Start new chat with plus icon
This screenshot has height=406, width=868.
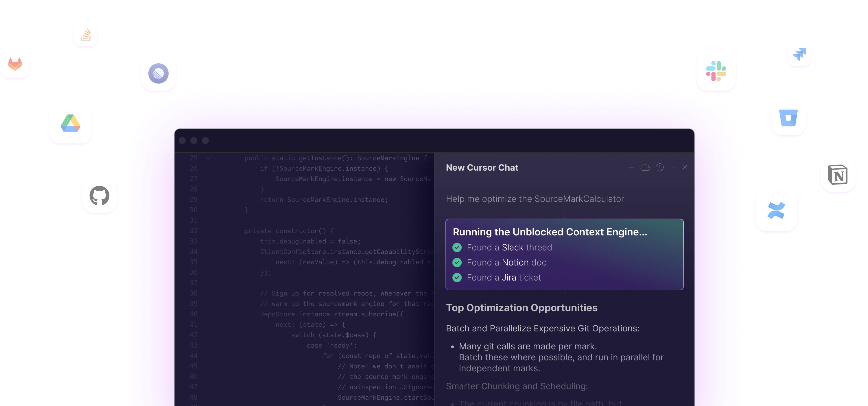[x=631, y=167]
